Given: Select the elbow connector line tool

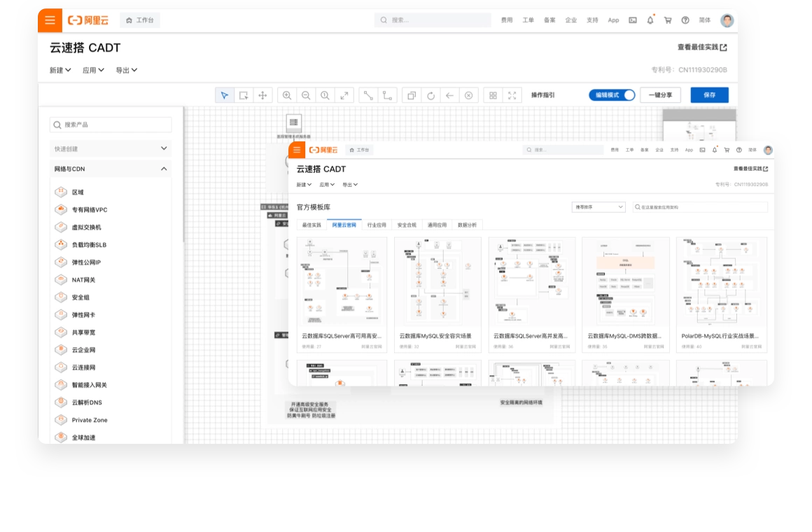Looking at the screenshot, I should point(387,95).
